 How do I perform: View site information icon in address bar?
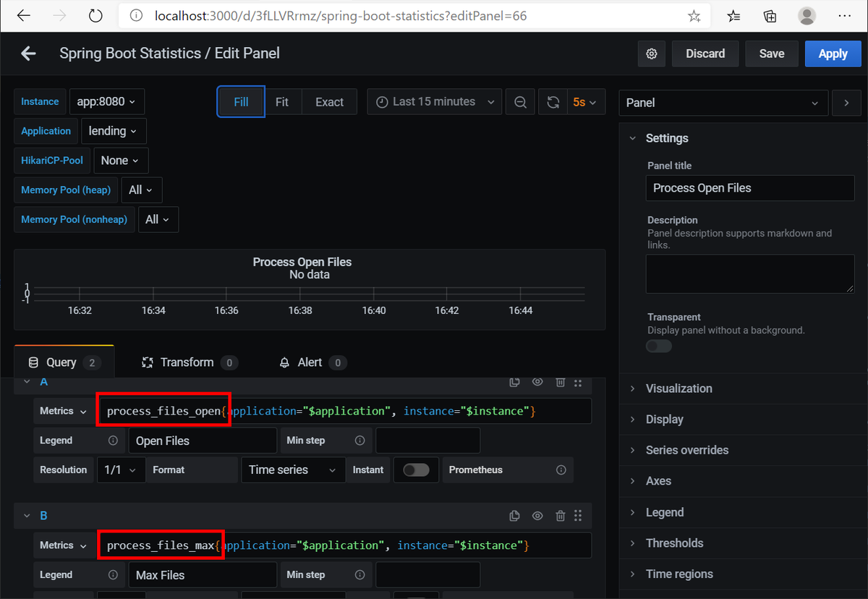[x=136, y=15]
